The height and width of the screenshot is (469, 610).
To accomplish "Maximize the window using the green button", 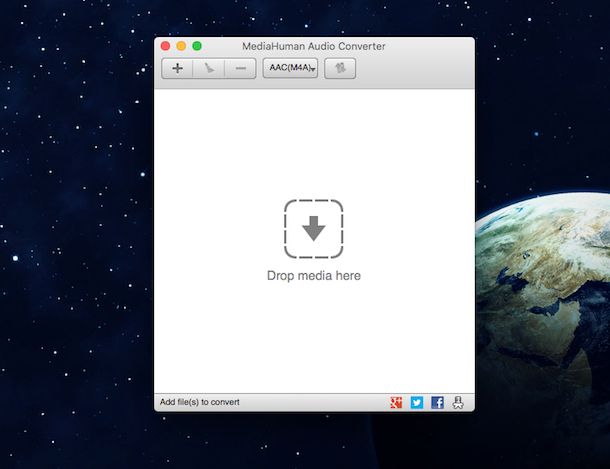I will (197, 46).
